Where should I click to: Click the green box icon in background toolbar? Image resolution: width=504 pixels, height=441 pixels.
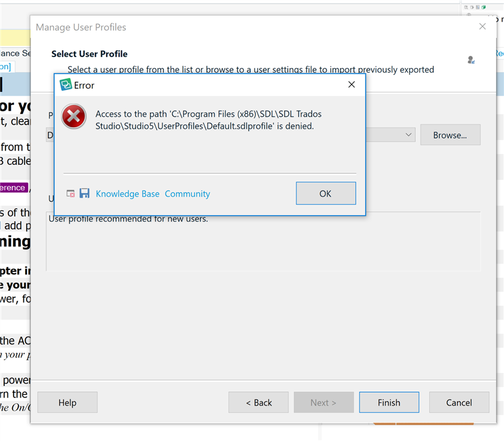[483, 7]
